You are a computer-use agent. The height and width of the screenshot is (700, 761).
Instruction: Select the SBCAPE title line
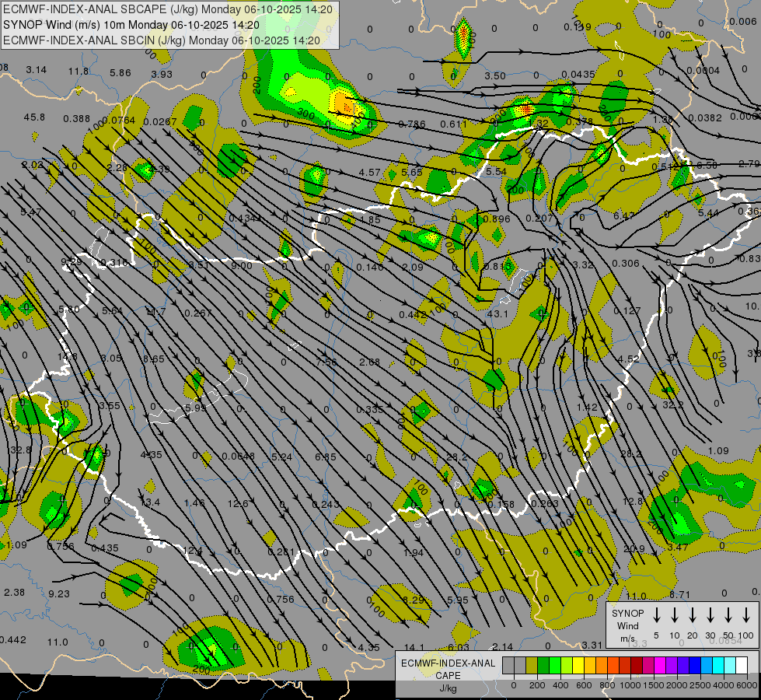coord(168,9)
